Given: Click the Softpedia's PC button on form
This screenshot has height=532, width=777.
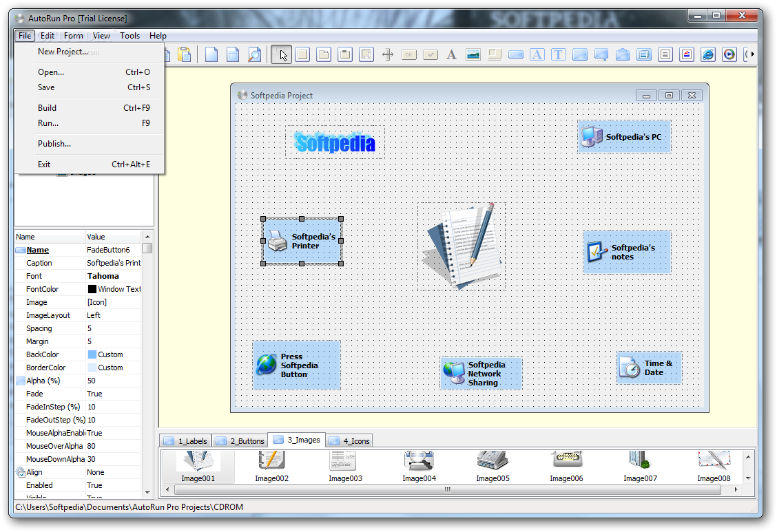Looking at the screenshot, I should pyautogui.click(x=624, y=136).
